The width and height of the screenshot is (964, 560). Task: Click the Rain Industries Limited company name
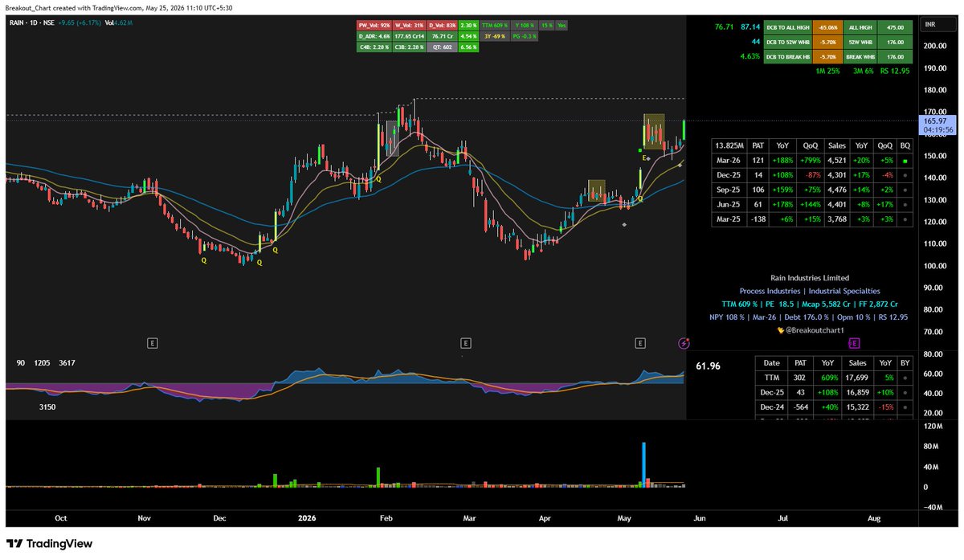coord(810,278)
